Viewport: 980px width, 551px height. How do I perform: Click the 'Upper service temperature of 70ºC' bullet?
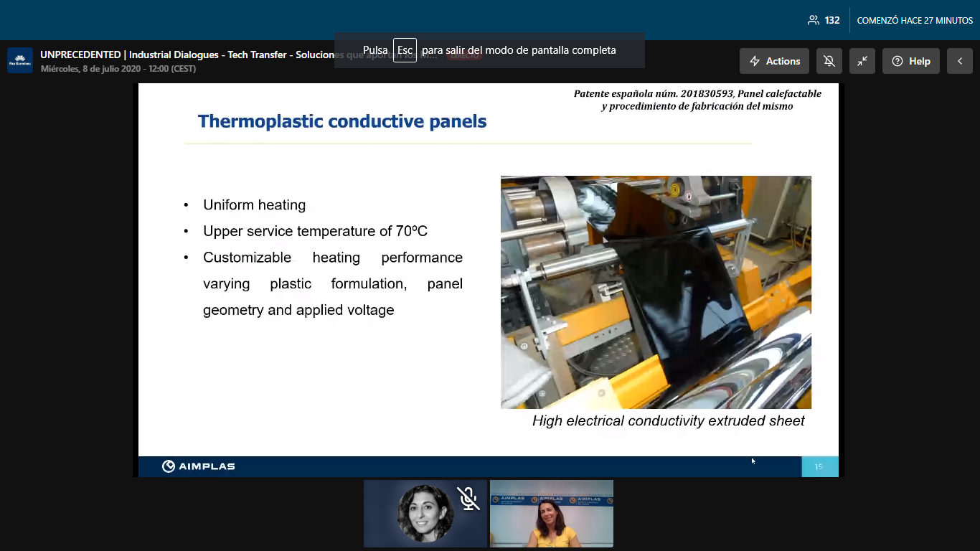[315, 231]
